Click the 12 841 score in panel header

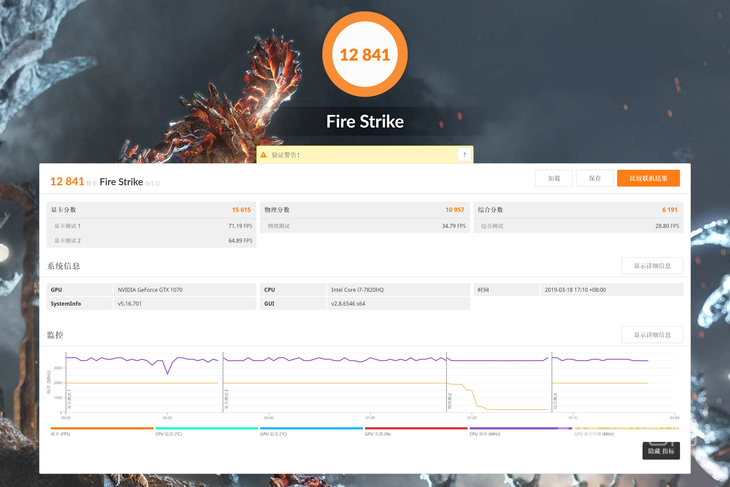67,182
